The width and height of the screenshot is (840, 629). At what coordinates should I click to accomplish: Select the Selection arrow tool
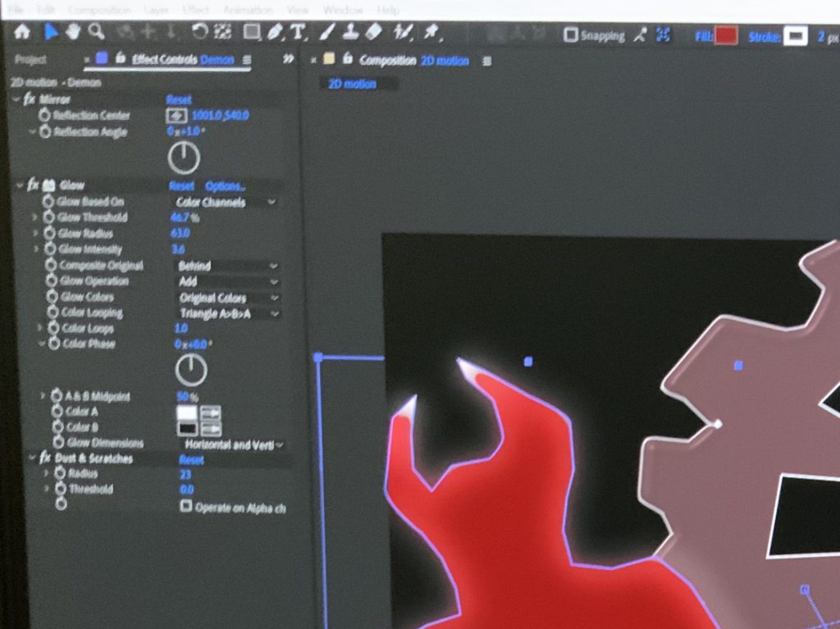tap(51, 32)
